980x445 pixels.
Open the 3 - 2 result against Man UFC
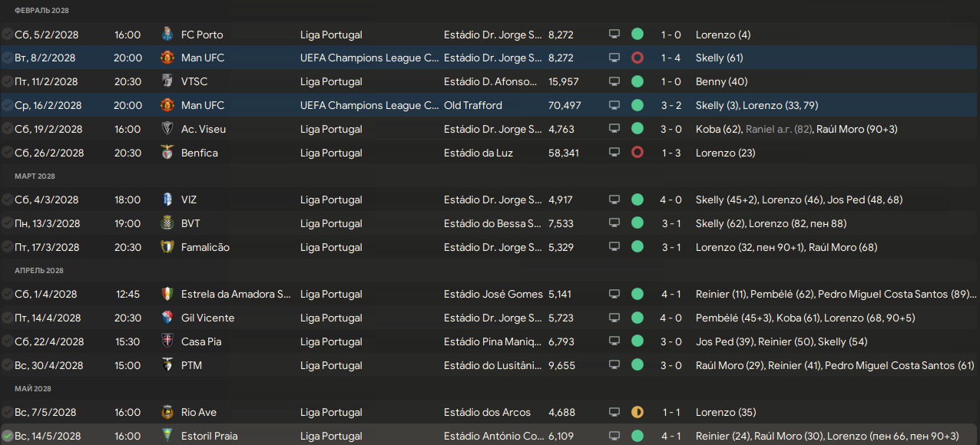(x=671, y=105)
